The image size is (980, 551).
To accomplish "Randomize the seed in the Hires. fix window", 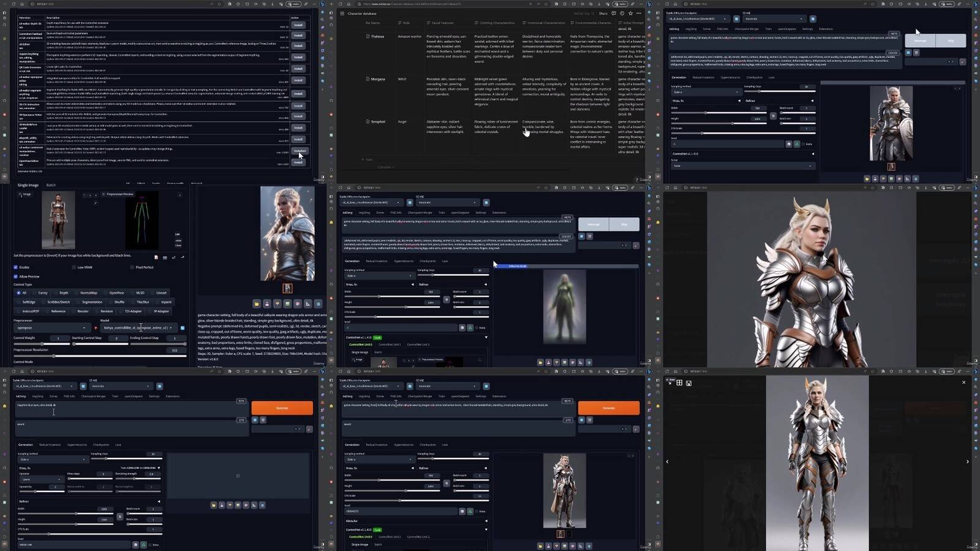I will 135,544.
